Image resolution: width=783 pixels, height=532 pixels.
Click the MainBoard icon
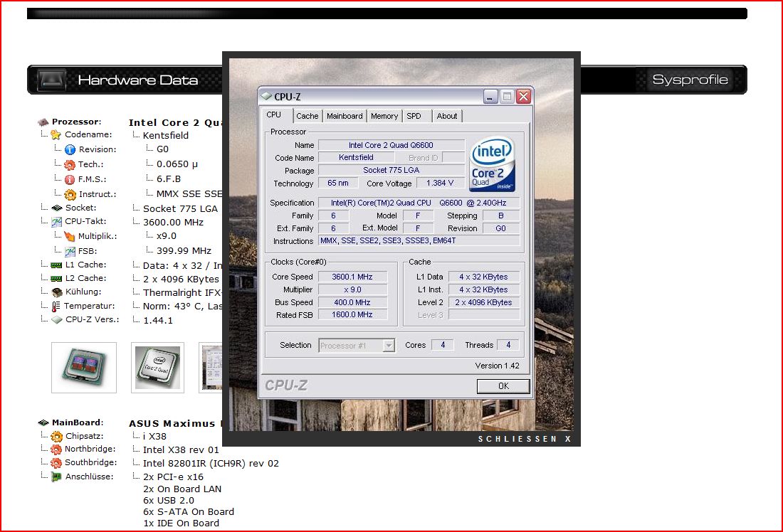pyautogui.click(x=43, y=422)
